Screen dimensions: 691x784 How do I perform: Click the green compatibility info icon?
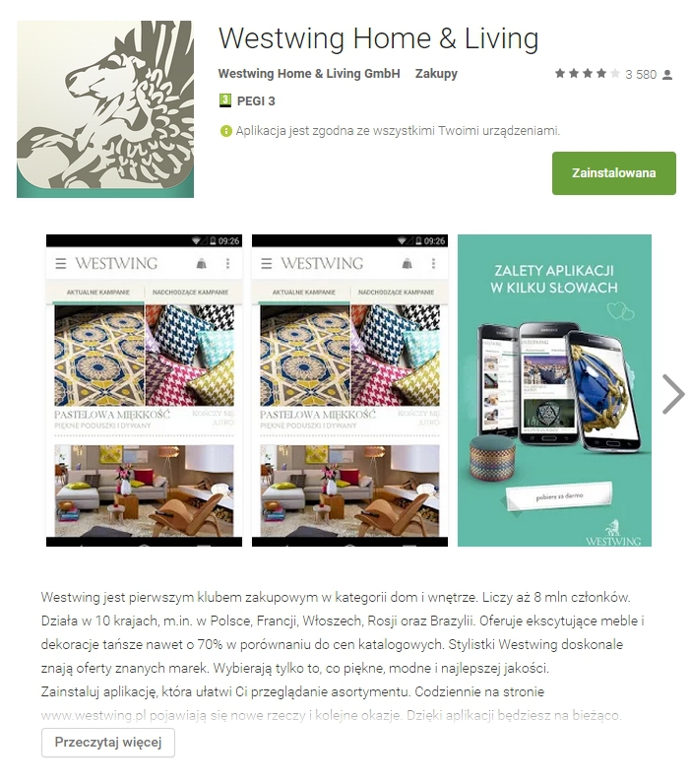pos(225,131)
